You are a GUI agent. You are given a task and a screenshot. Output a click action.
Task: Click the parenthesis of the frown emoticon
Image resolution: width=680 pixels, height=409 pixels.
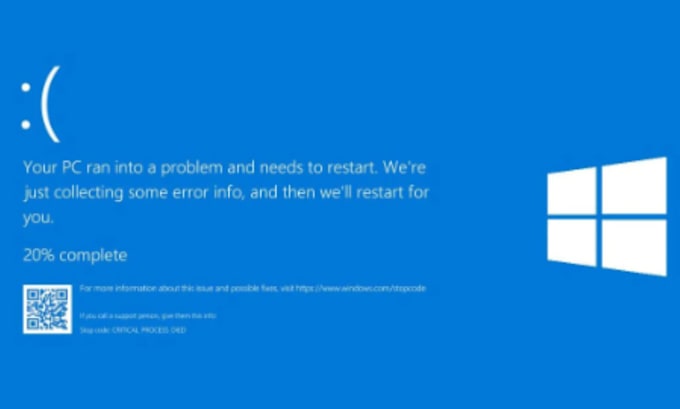[50, 104]
